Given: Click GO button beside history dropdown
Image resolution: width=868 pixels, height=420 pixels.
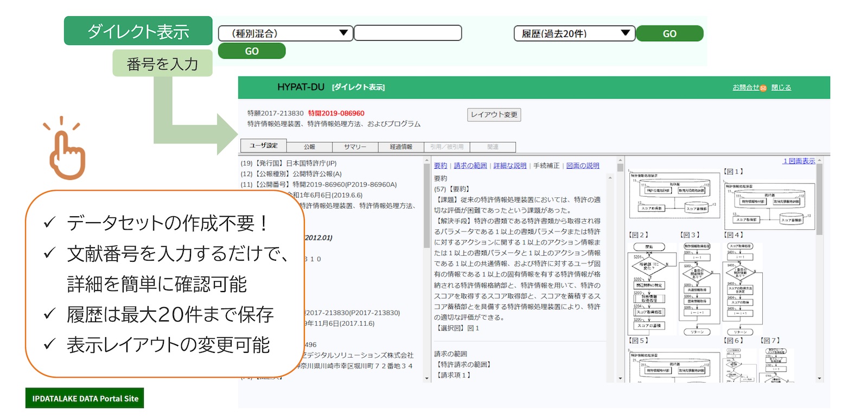Looking at the screenshot, I should [669, 34].
